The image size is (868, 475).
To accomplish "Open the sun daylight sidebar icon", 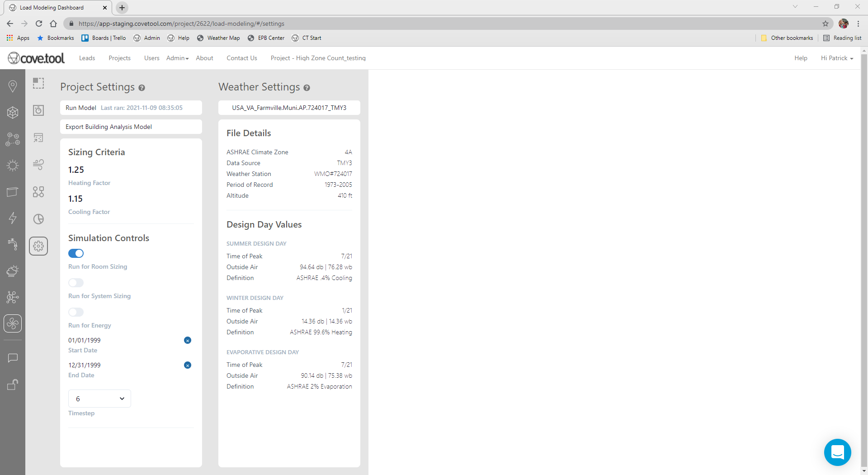I will (13, 166).
